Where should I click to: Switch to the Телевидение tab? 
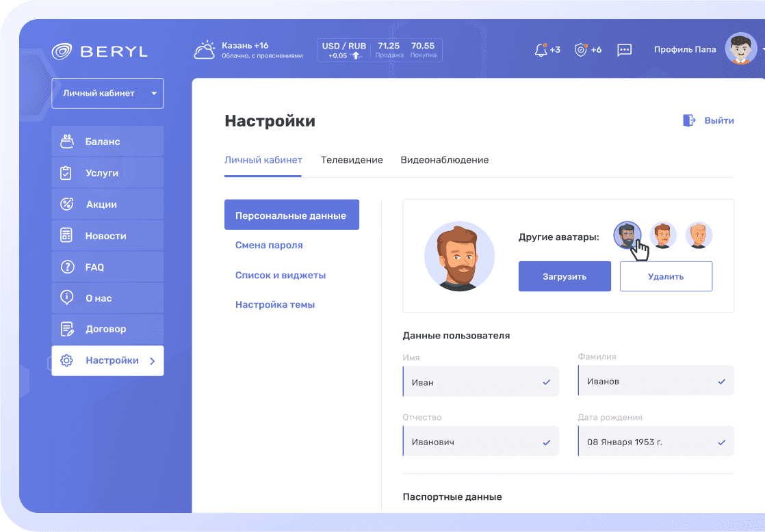351,160
